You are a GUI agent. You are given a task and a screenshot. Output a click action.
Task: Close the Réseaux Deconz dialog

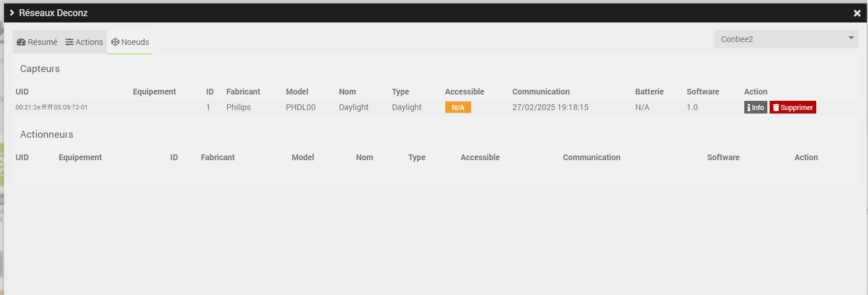click(857, 13)
